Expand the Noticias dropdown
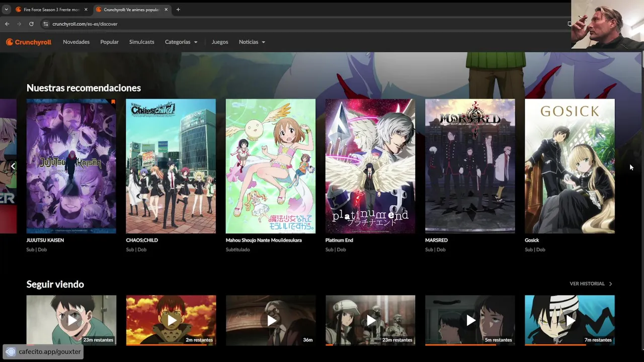Image resolution: width=644 pixels, height=362 pixels. tap(252, 42)
